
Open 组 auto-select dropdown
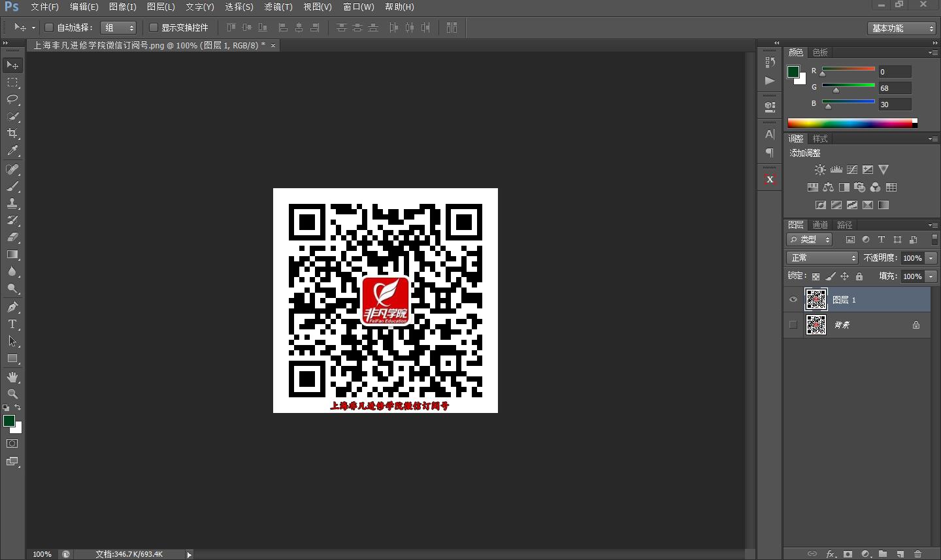coord(118,27)
